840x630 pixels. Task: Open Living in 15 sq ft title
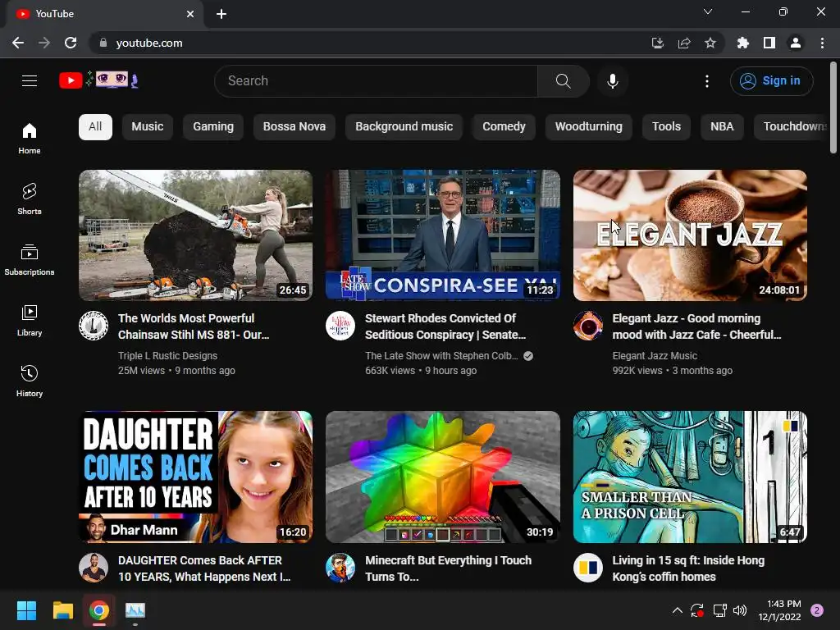(688, 568)
